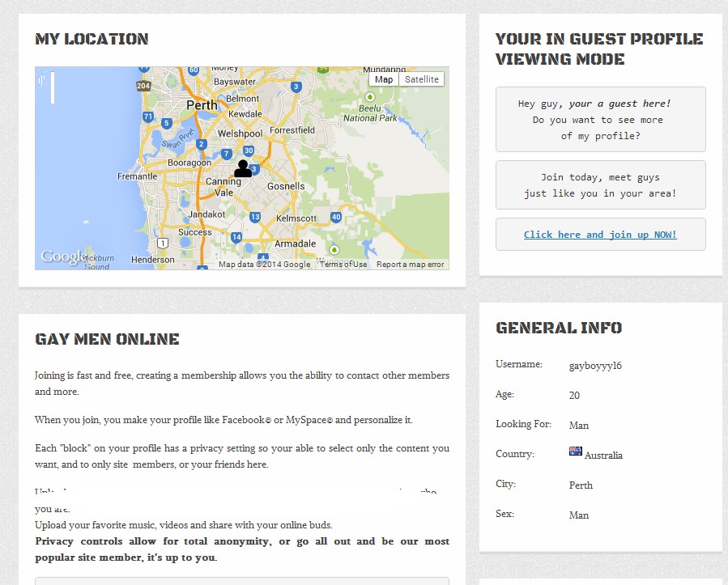Screen dimensions: 728x585
Task: Click the 'Looking For' value Man
Action: pyautogui.click(x=579, y=426)
